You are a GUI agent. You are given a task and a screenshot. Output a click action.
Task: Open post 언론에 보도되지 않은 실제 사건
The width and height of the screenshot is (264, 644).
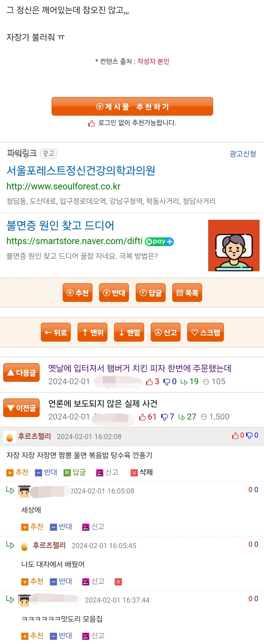pyautogui.click(x=103, y=403)
